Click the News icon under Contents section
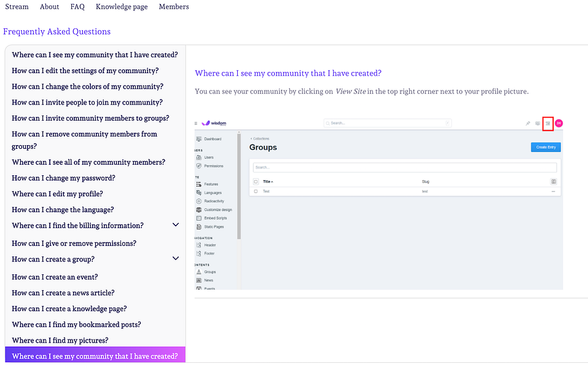The image size is (588, 369). pos(198,280)
